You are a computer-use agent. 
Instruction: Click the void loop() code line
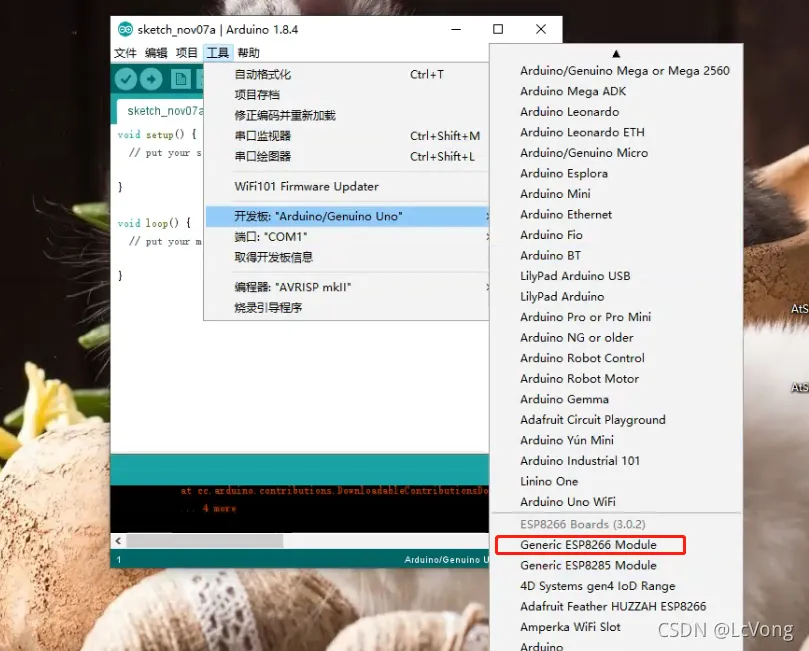click(x=154, y=223)
